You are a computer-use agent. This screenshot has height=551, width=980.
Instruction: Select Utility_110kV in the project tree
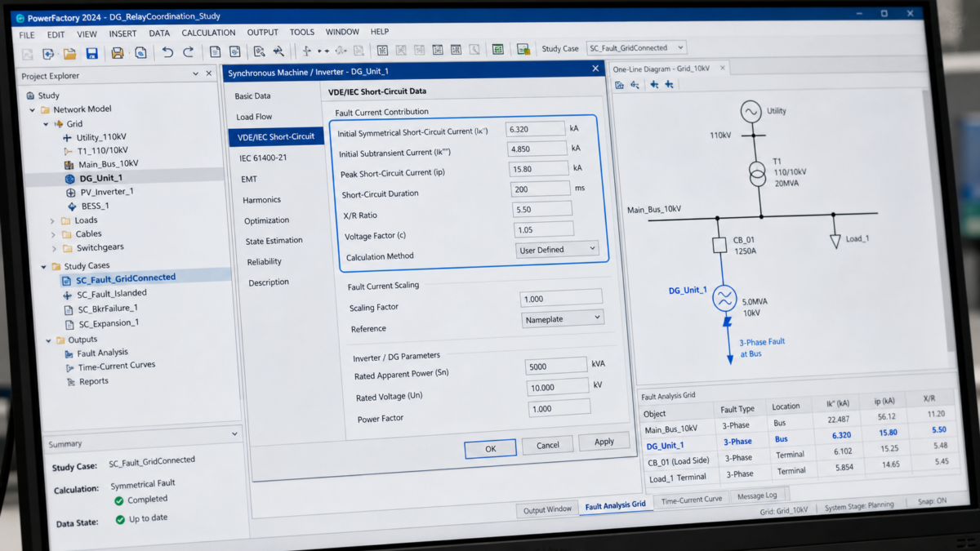(x=101, y=138)
